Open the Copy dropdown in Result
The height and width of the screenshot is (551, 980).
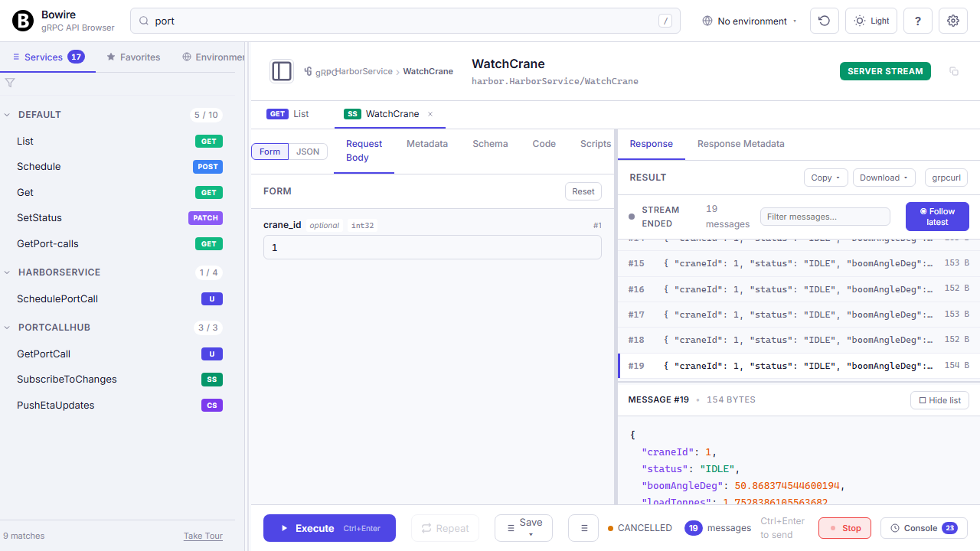pyautogui.click(x=825, y=178)
